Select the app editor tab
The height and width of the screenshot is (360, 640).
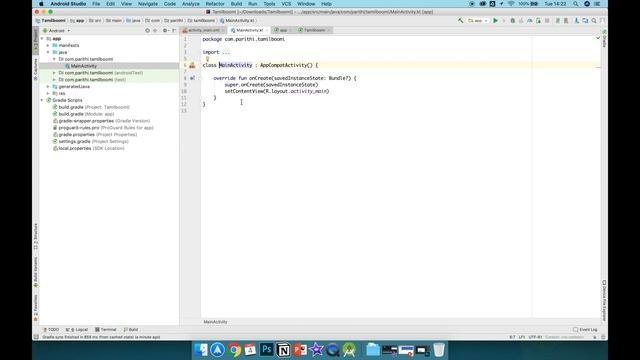click(x=282, y=30)
